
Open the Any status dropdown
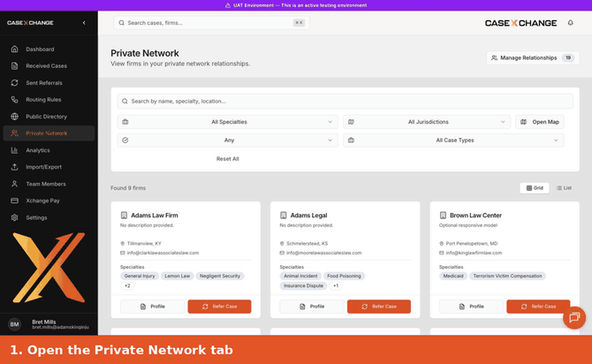pos(228,140)
